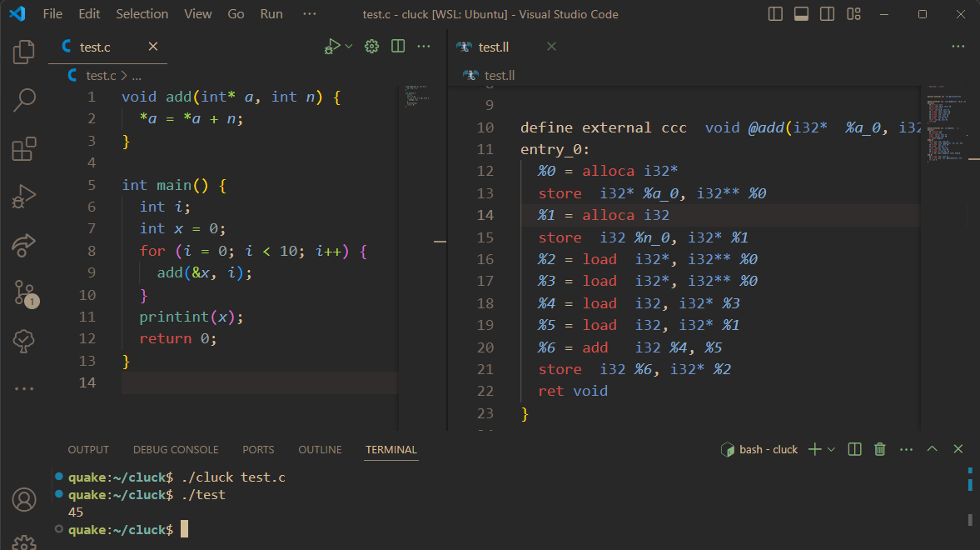Click 'return 0;' line in test.c
This screenshot has width=980, height=550.
(x=178, y=338)
